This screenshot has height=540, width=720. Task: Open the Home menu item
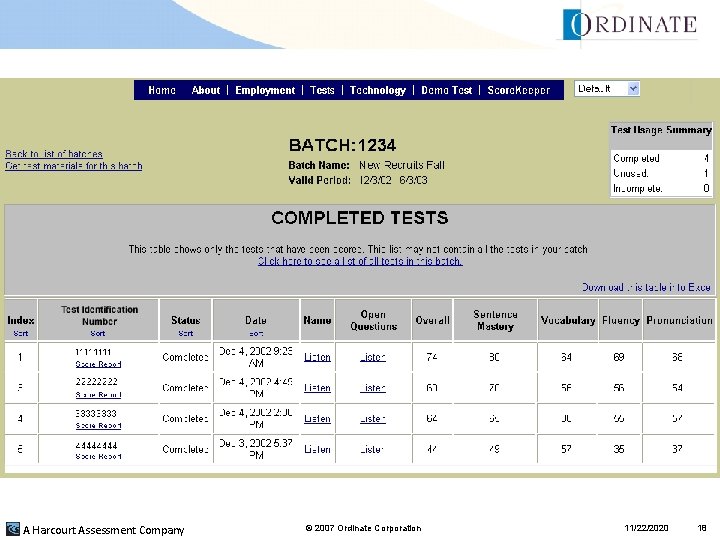(162, 90)
